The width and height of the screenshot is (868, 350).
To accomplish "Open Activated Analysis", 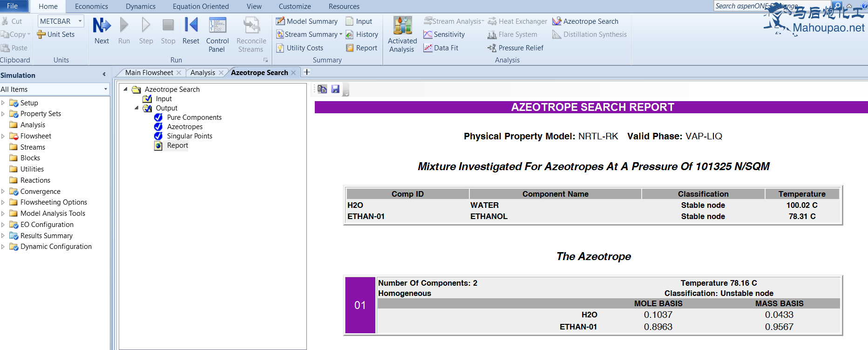I will pyautogui.click(x=402, y=34).
